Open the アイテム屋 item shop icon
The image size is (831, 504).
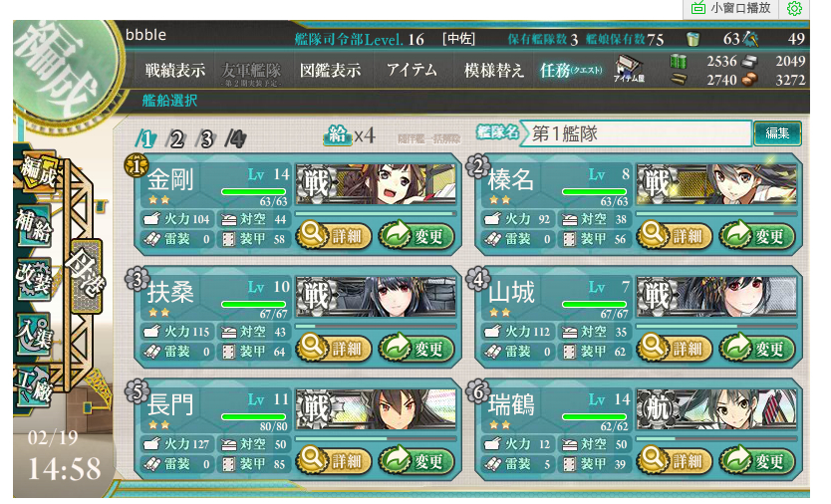[x=630, y=71]
